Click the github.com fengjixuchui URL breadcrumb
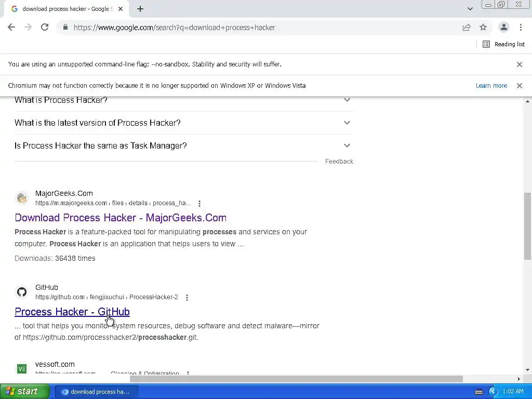 107,297
